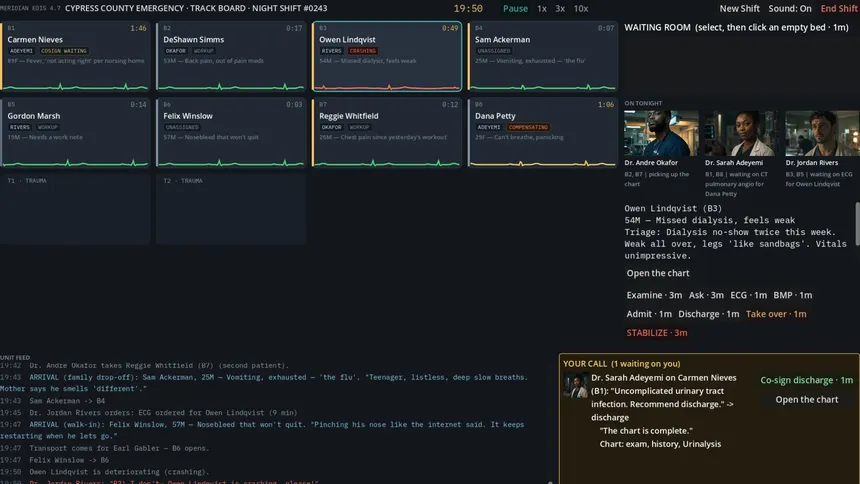Choose Ask 3m action

pyautogui.click(x=706, y=295)
